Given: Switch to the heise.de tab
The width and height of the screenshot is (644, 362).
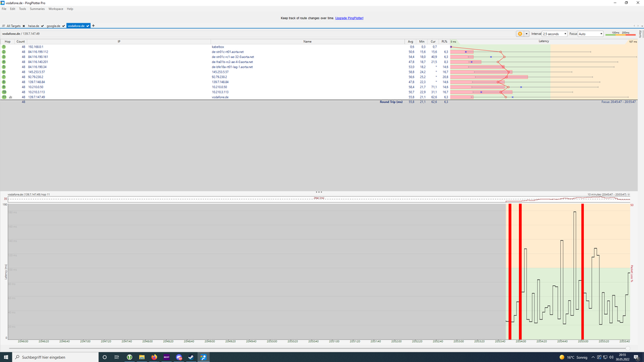Looking at the screenshot, I should pos(34,26).
